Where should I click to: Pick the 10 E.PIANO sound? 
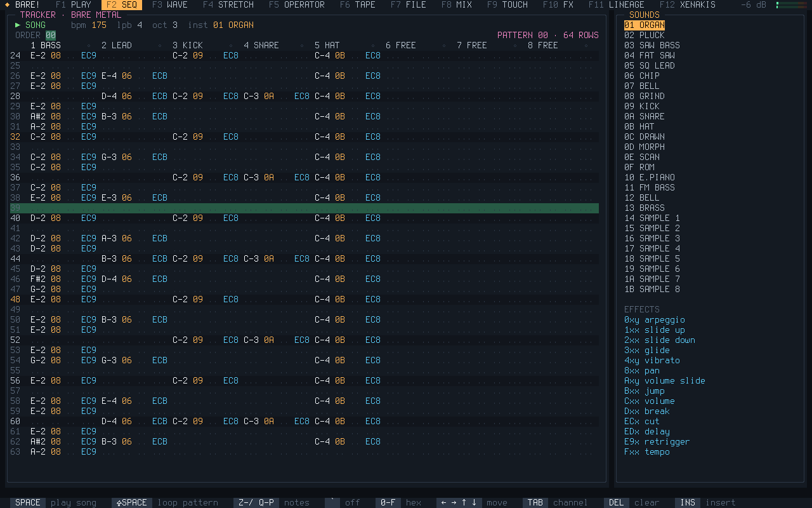click(650, 177)
